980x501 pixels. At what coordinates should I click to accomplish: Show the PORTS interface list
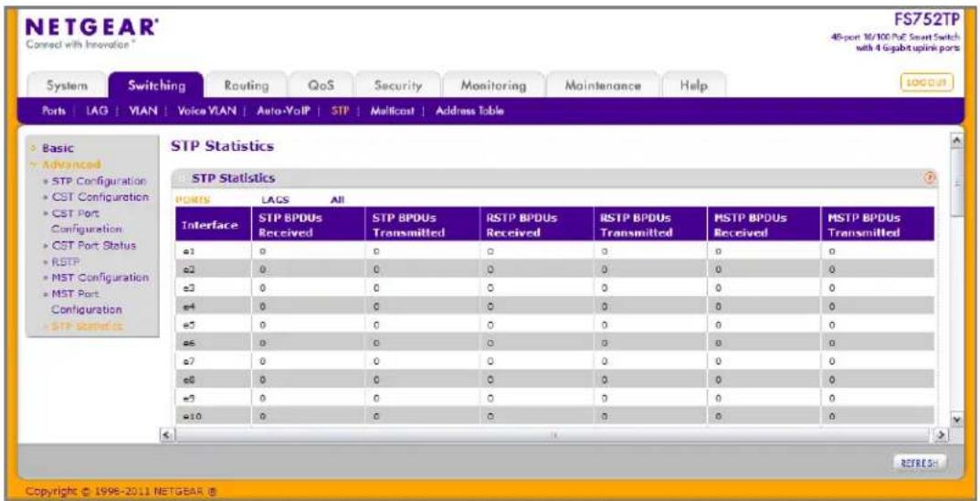(x=193, y=200)
